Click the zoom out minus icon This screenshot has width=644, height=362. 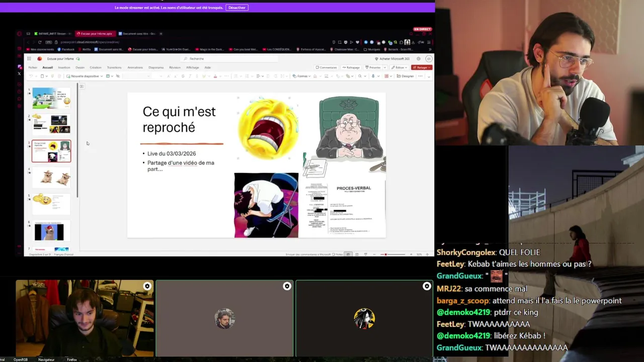[x=375, y=254]
